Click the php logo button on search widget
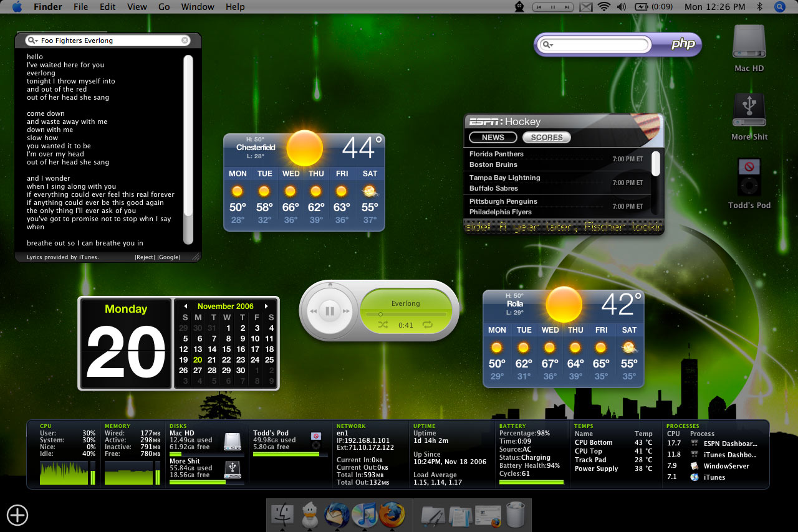798x532 pixels. (x=683, y=45)
